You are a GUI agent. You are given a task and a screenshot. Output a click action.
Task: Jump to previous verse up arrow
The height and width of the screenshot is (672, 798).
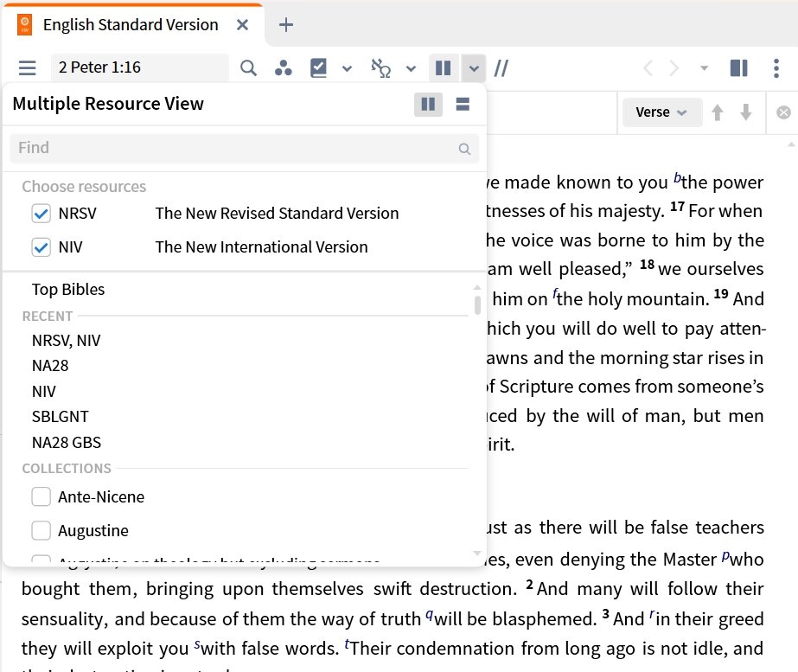[x=718, y=112]
